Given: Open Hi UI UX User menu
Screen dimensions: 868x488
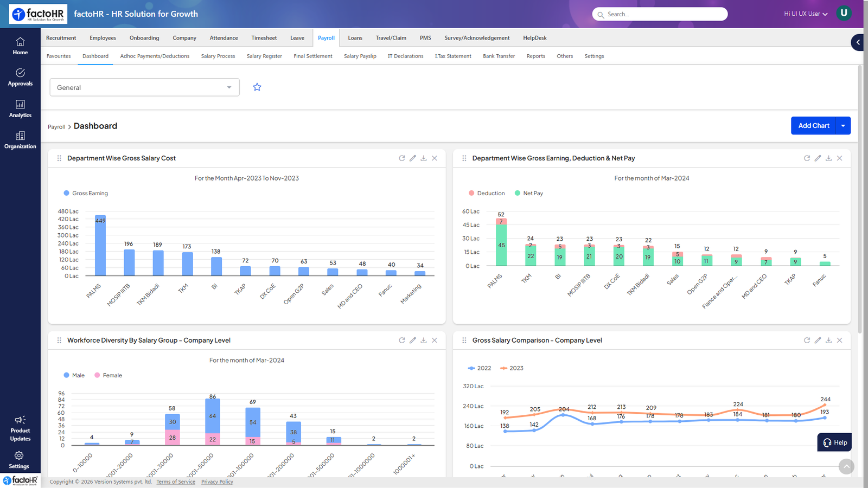Looking at the screenshot, I should (806, 14).
